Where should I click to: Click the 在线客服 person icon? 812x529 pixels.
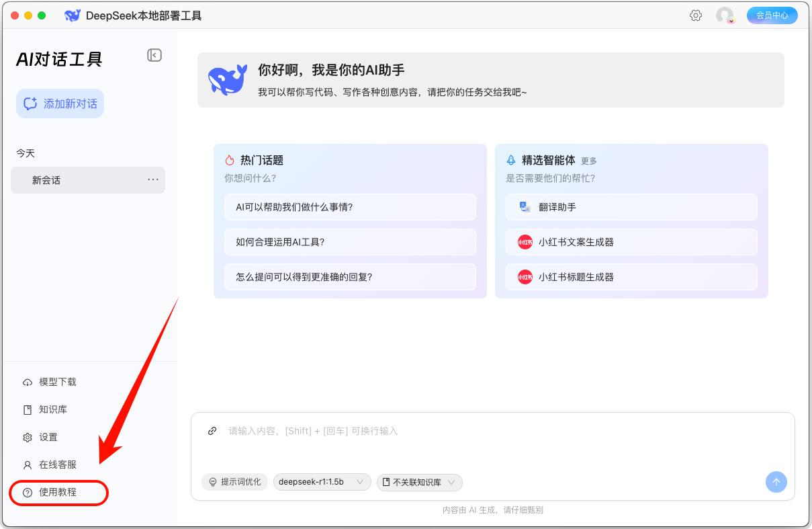click(28, 464)
